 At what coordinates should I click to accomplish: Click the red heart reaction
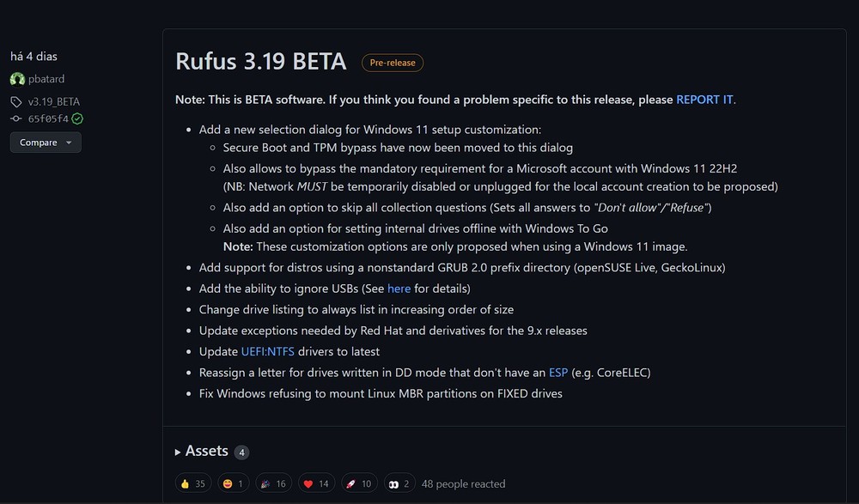point(316,483)
